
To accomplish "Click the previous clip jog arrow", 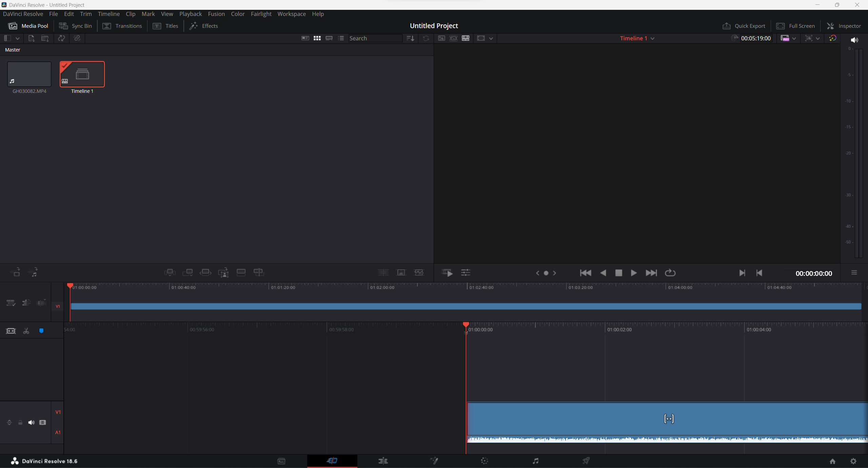I will pos(537,273).
